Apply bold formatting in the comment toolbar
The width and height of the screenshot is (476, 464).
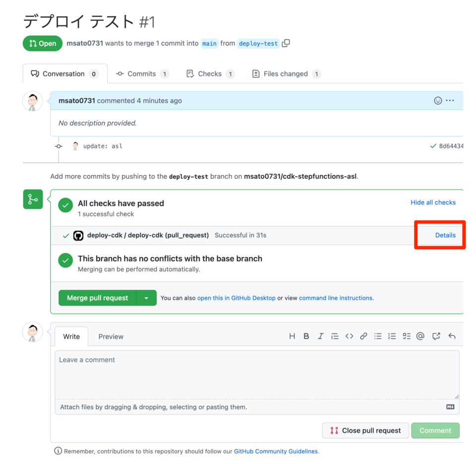pos(306,336)
